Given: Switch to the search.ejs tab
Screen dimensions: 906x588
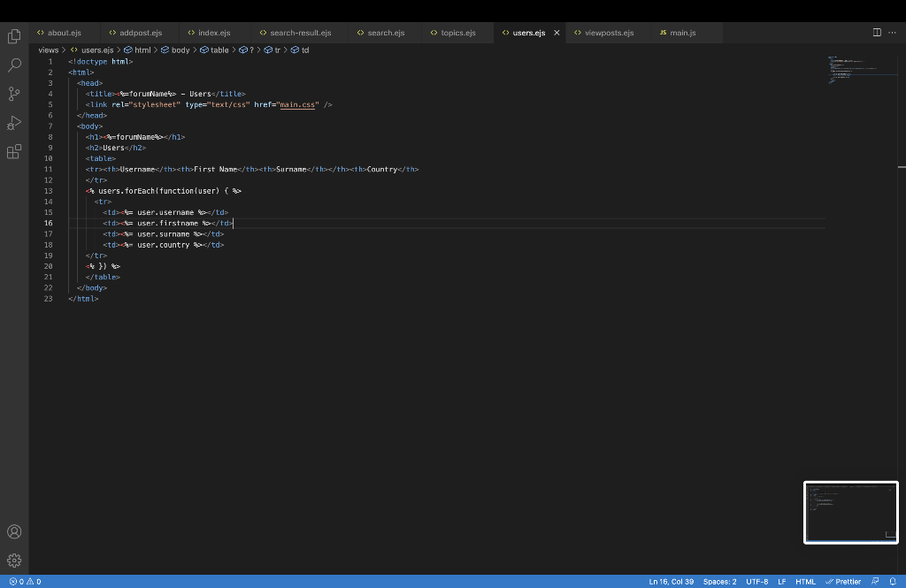Looking at the screenshot, I should coord(386,33).
